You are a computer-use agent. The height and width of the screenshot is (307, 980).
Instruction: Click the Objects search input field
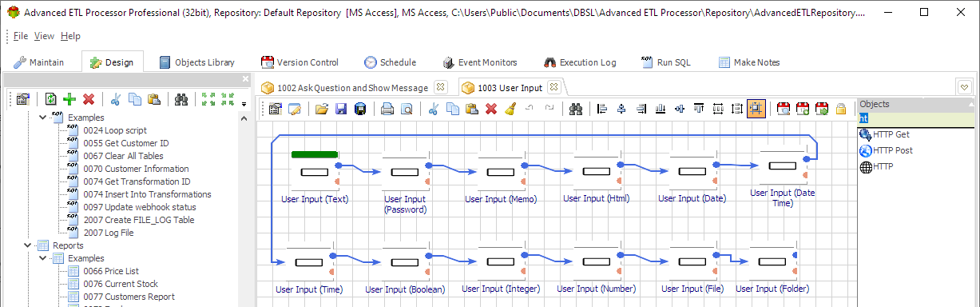tap(915, 118)
